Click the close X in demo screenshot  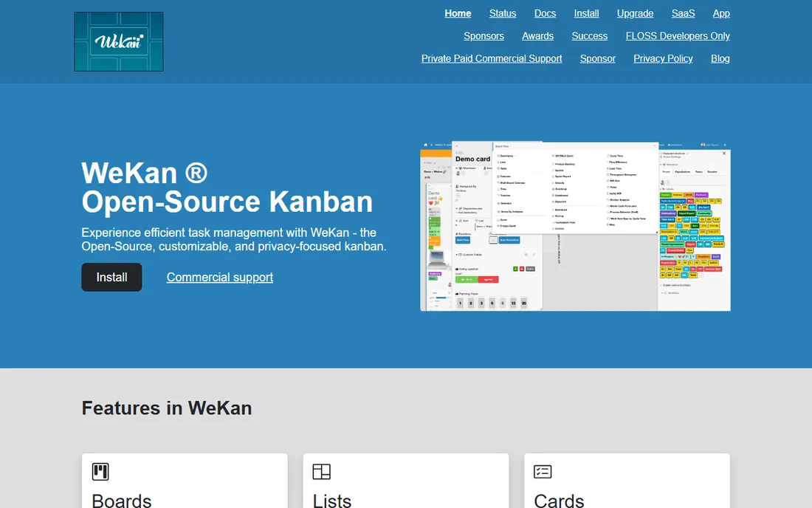pos(724,154)
